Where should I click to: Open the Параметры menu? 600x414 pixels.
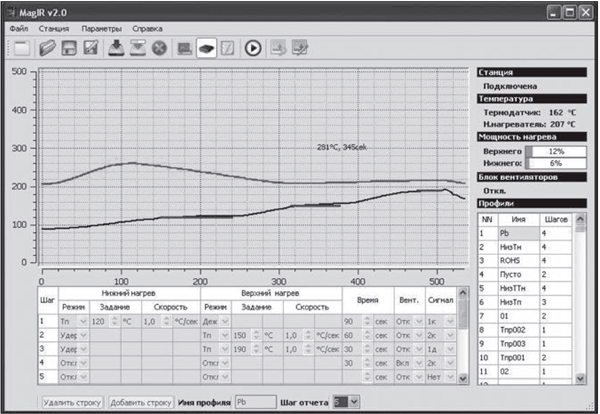102,29
